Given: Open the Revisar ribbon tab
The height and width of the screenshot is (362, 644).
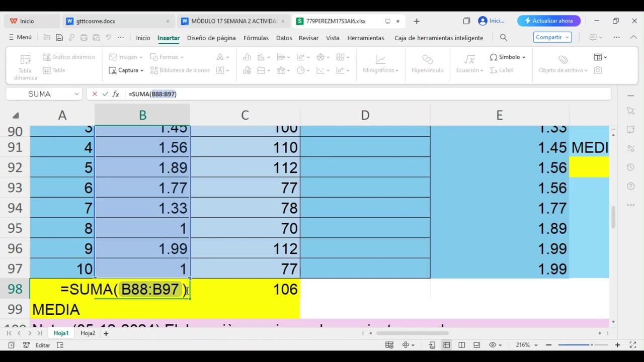Looking at the screenshot, I should (x=309, y=38).
